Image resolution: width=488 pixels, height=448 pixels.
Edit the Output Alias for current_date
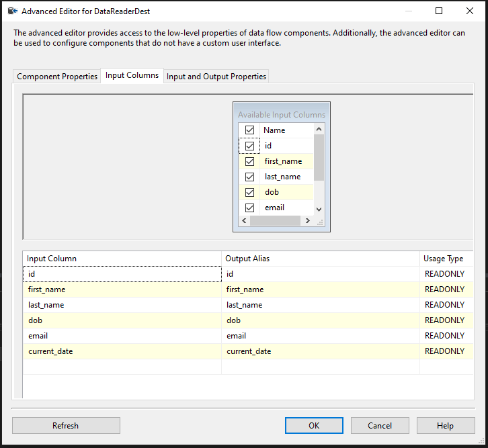coord(320,351)
